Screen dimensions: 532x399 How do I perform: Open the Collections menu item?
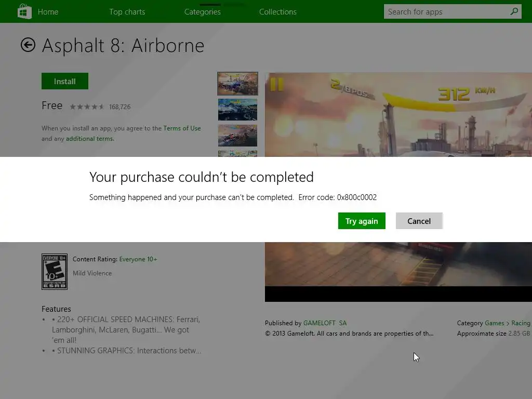(x=277, y=12)
